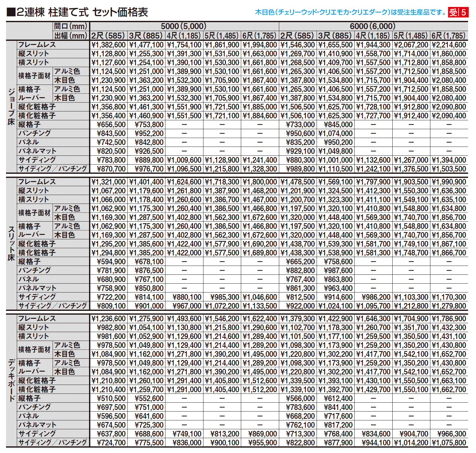Click the ¥1,236,600 price cell
476x453 pixels.
click(108, 319)
